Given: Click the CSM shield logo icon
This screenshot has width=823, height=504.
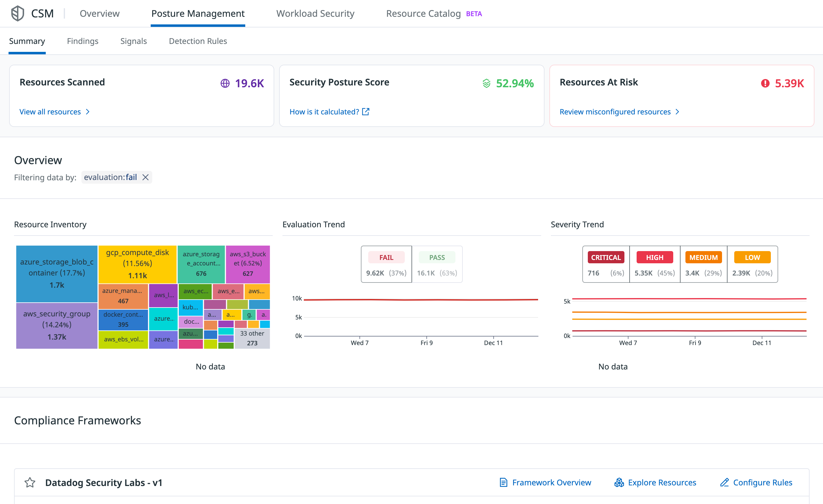Looking at the screenshot, I should [x=17, y=13].
